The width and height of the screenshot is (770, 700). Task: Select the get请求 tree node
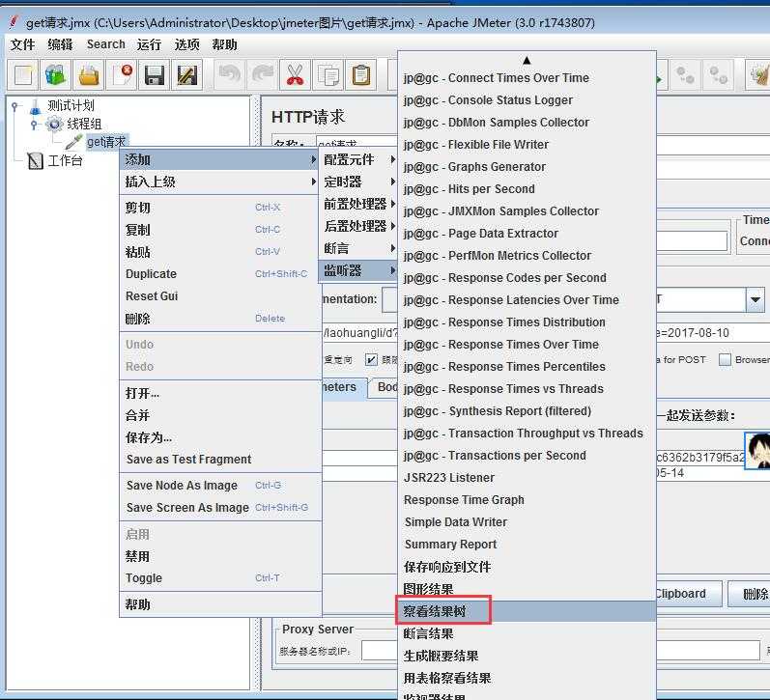coord(106,142)
